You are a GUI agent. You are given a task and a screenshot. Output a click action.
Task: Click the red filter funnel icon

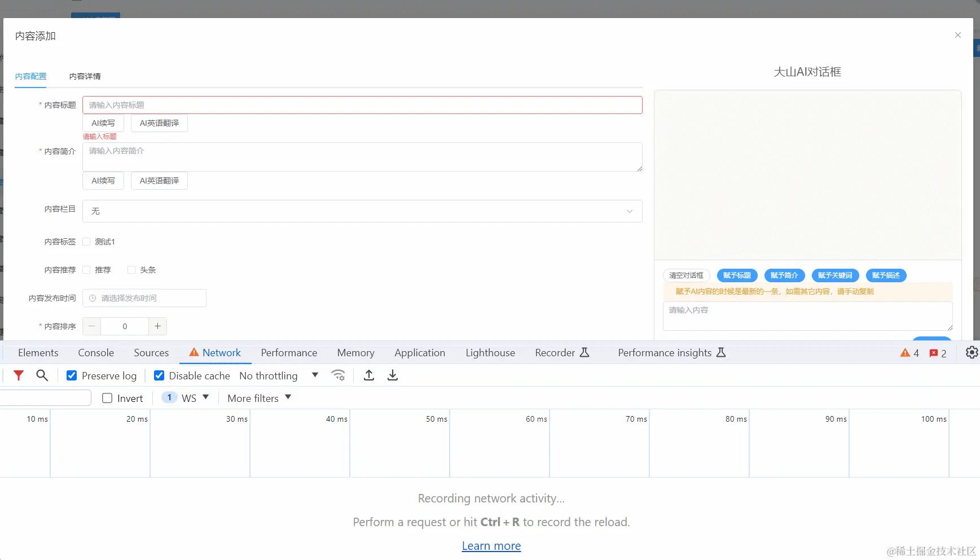tap(19, 375)
